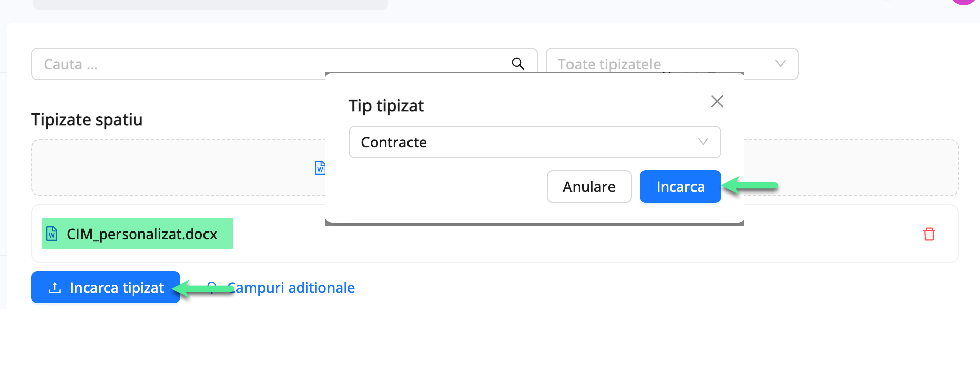Screen dimensions: 980x386
Task: Click the Tipizate spatiu section heading
Action: pyautogui.click(x=87, y=120)
